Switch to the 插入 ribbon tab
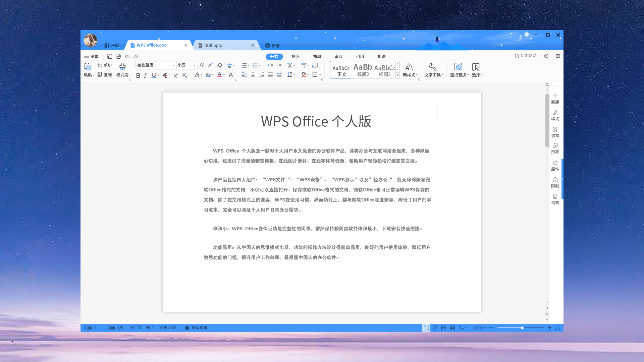This screenshot has width=644, height=362. [296, 57]
